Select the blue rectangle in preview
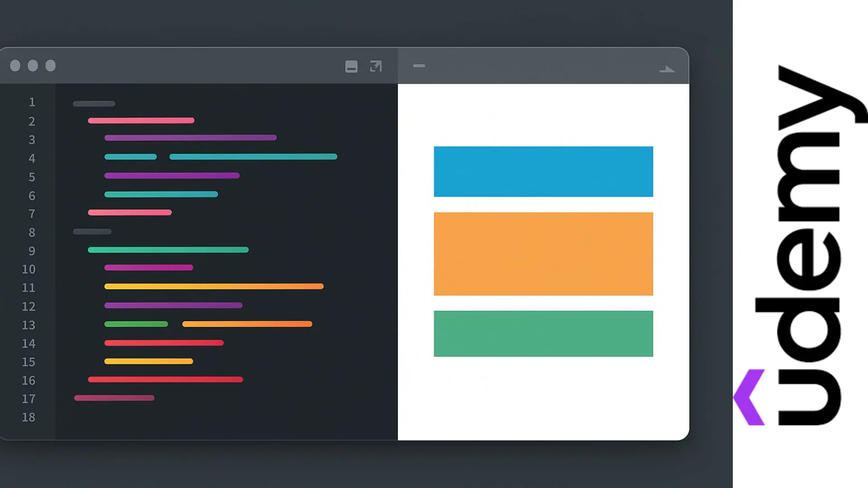This screenshot has height=488, width=868. click(x=543, y=172)
